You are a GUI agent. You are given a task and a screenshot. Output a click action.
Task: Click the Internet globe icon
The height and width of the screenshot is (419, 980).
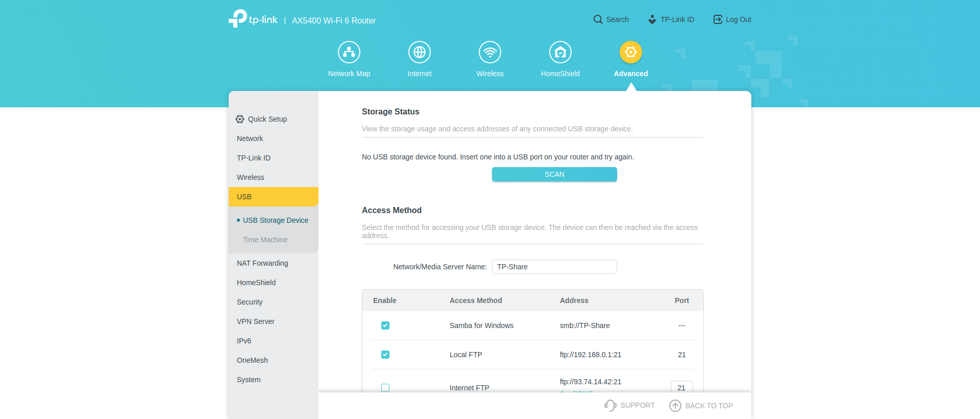[420, 52]
